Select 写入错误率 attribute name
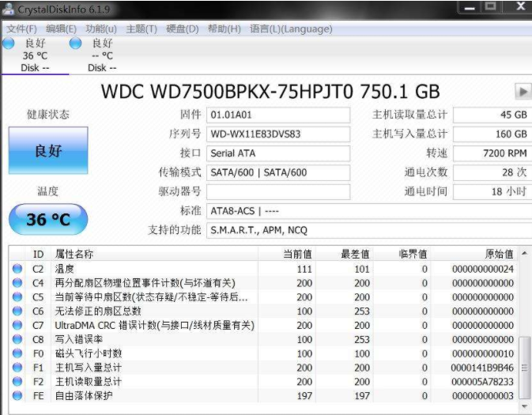532x415 pixels. click(79, 339)
